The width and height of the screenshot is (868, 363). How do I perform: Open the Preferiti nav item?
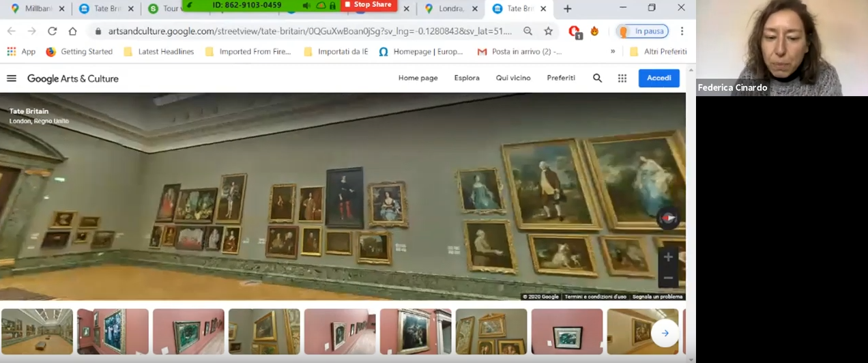(561, 78)
